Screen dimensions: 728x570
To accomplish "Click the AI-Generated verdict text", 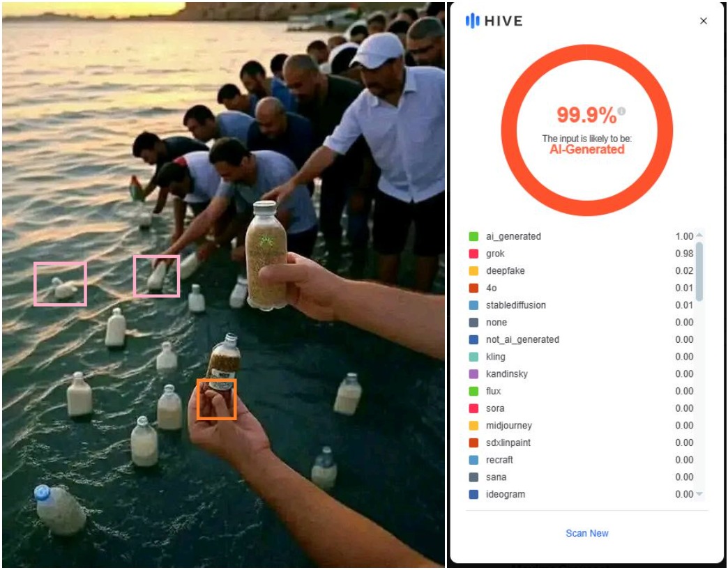I will (x=587, y=149).
